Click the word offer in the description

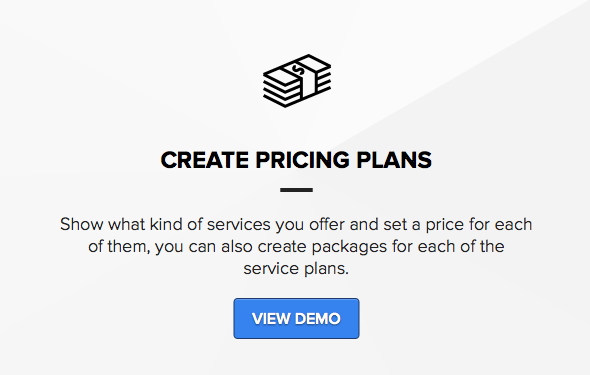pos(327,225)
